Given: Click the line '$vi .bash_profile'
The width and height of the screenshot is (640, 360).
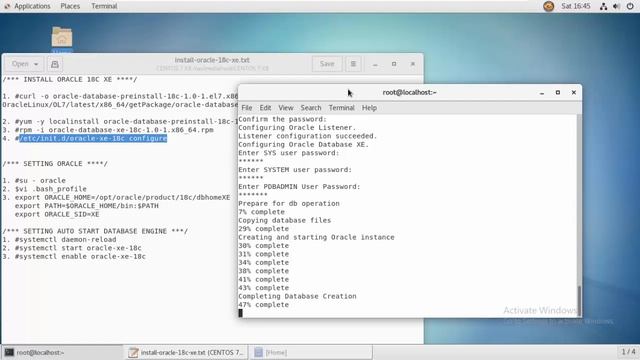Looking at the screenshot, I should tap(51, 189).
